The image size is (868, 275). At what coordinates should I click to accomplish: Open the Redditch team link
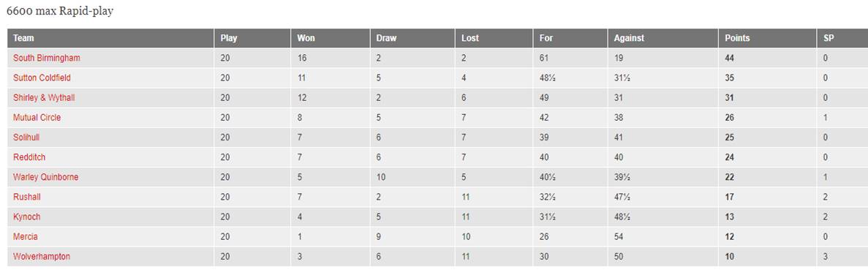[x=29, y=158]
